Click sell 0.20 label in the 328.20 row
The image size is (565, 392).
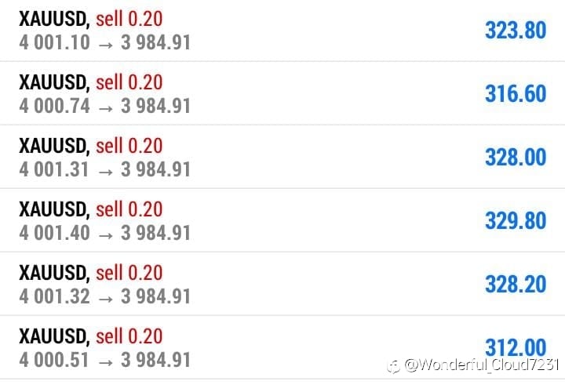tap(129, 271)
